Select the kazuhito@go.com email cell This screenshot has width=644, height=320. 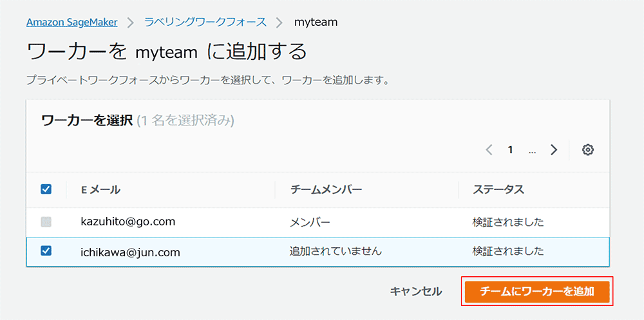(128, 221)
